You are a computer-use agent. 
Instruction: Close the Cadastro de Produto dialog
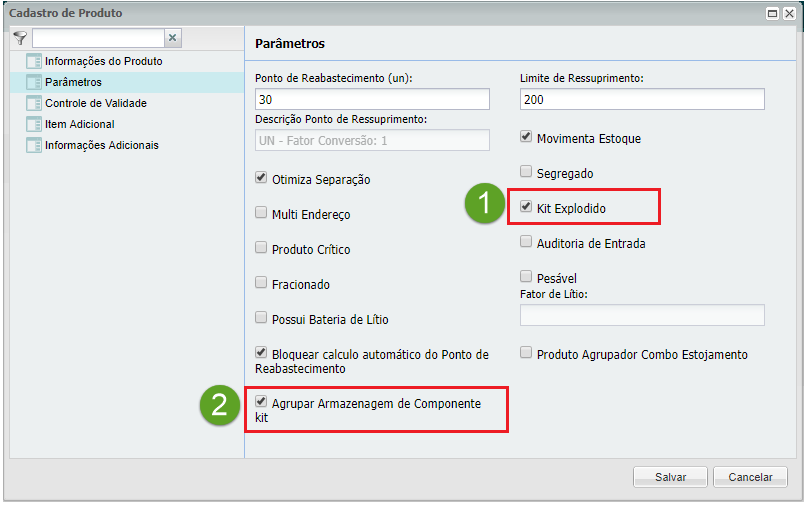click(x=790, y=14)
